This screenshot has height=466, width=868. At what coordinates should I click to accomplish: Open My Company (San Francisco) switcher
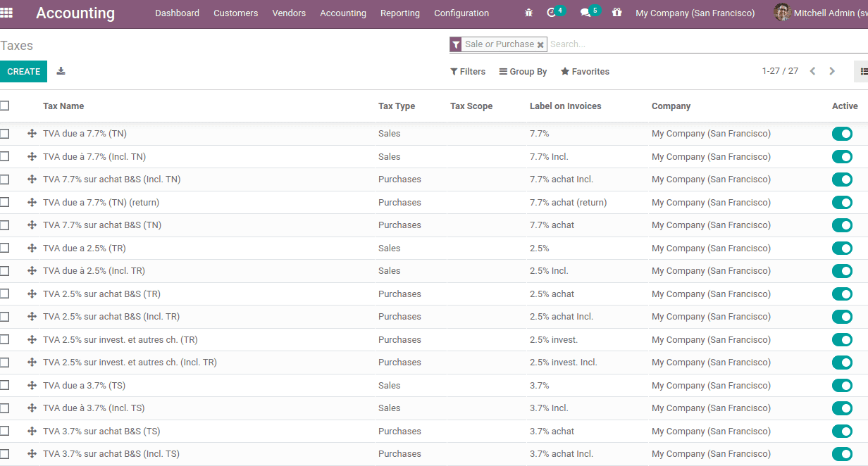pyautogui.click(x=695, y=13)
